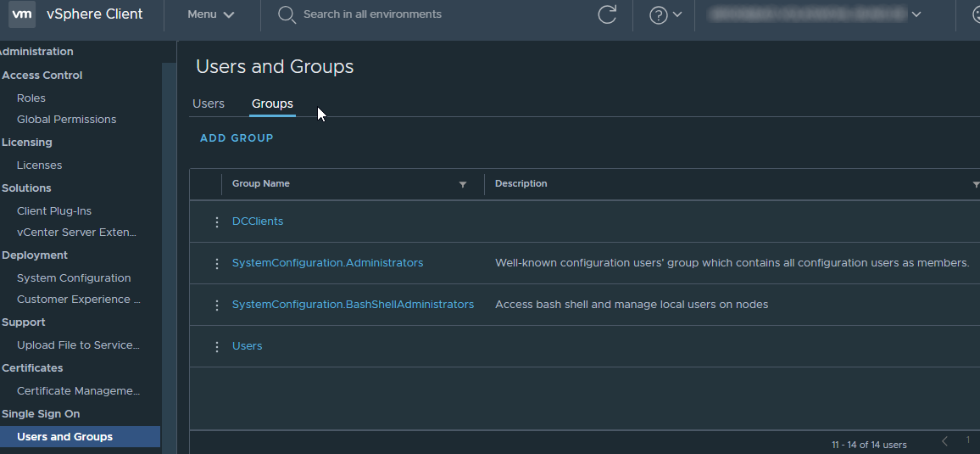
Task: Open Client Plug-Ins in sidebar
Action: tap(54, 211)
